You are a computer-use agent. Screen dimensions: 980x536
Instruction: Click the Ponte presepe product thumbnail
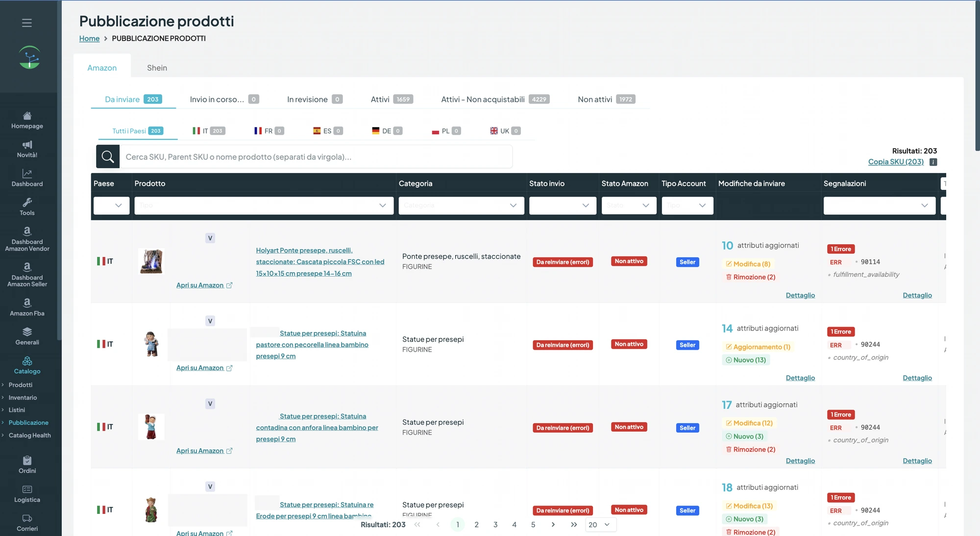[151, 261]
